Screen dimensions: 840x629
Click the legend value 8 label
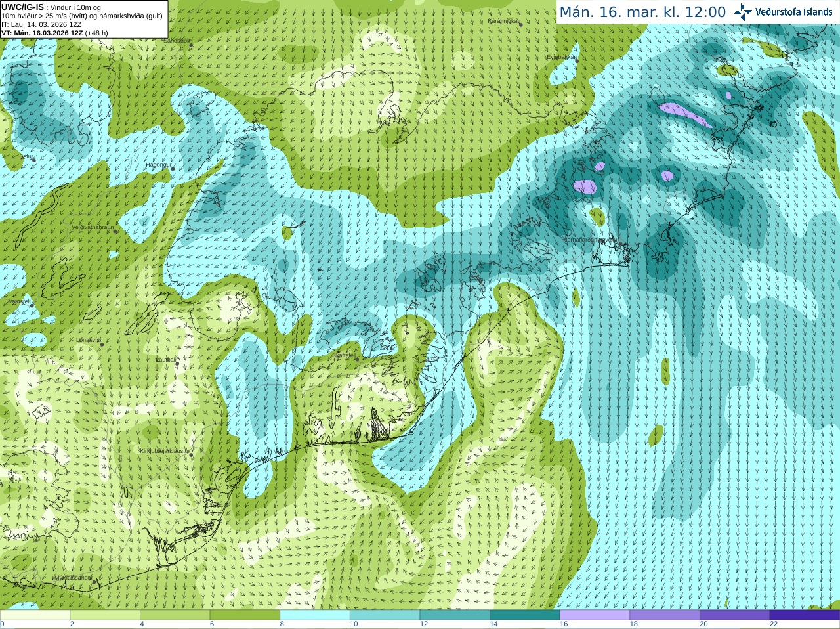coord(282,624)
